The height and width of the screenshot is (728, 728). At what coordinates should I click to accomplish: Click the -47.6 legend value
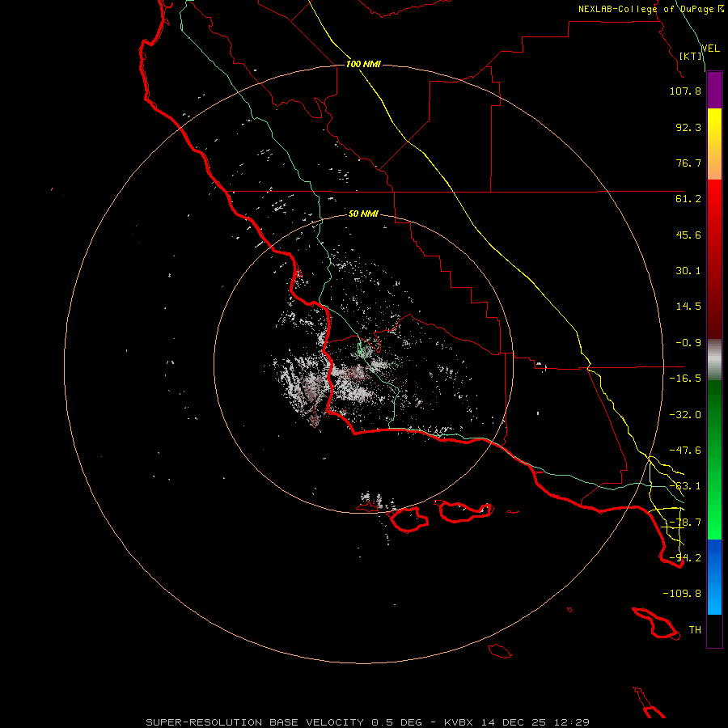[685, 451]
